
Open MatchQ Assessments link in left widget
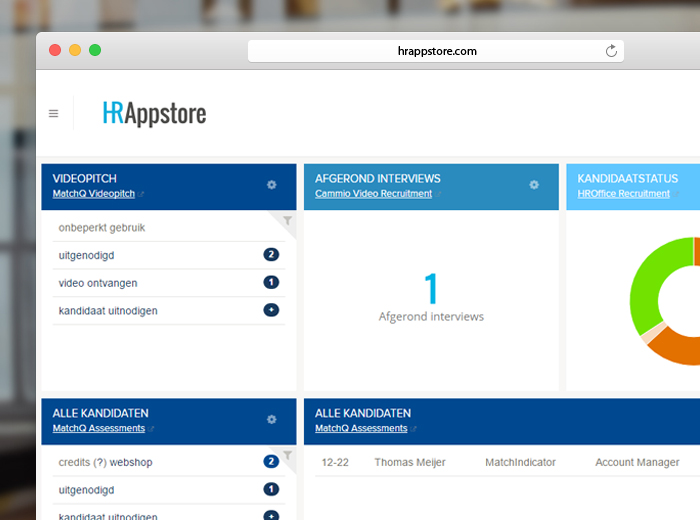[99, 428]
